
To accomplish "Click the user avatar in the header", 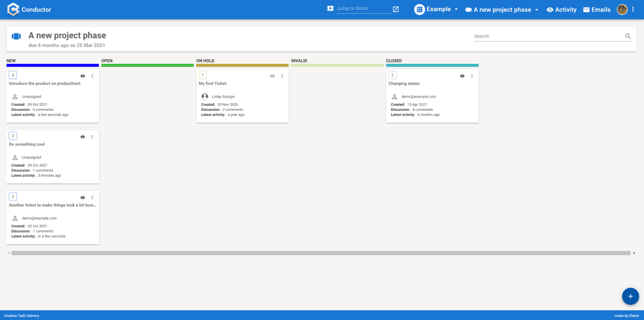I will tap(622, 10).
